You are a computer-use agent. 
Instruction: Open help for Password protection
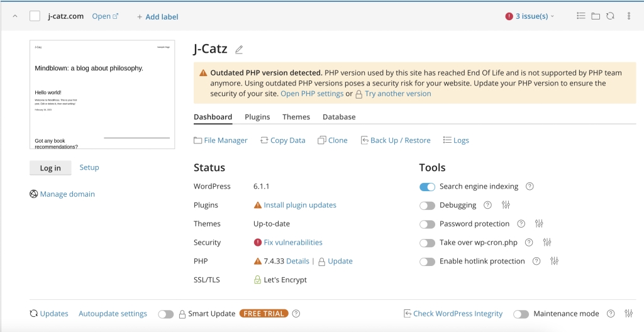(521, 223)
